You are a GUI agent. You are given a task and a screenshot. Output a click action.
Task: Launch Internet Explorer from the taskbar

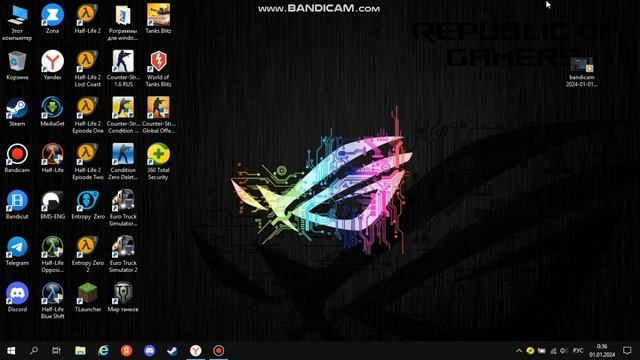103,351
